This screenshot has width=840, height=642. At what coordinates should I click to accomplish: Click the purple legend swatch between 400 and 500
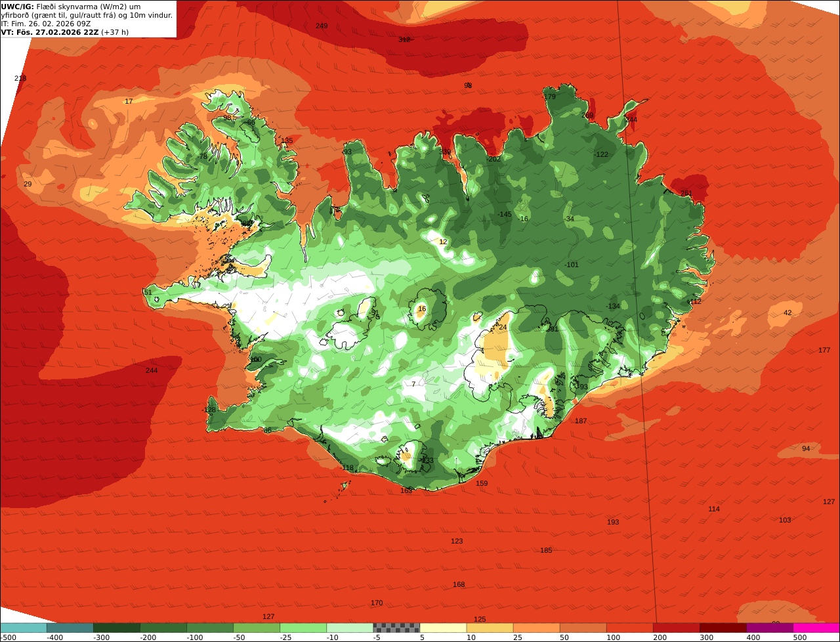770,628
